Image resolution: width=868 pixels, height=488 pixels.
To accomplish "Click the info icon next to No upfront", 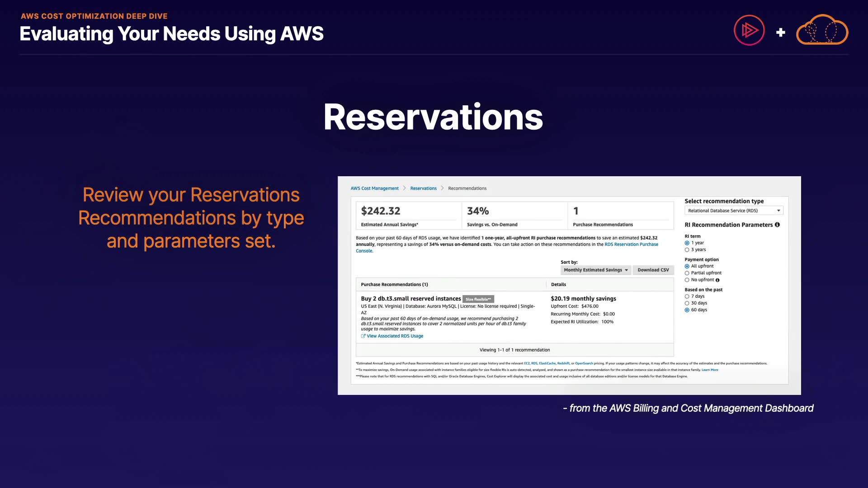I will [717, 280].
